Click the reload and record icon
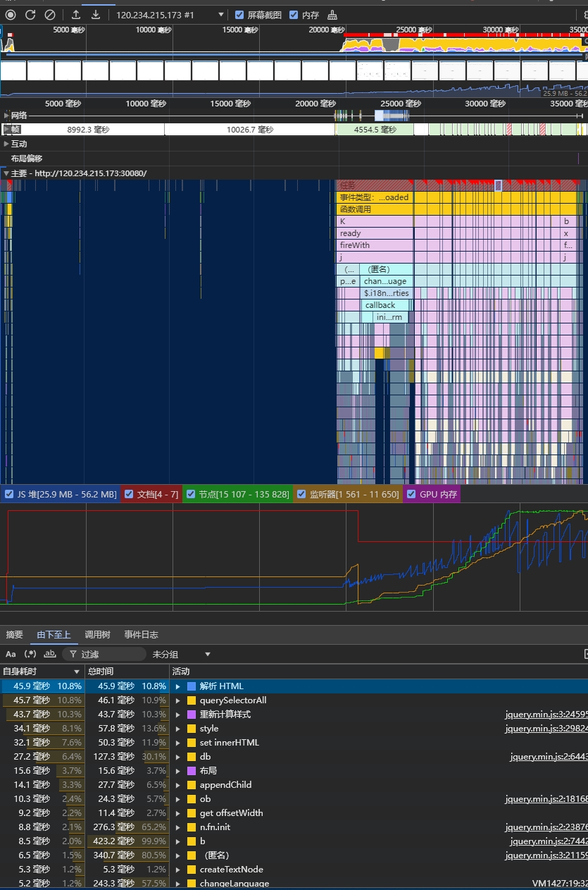588x890 pixels. click(30, 14)
